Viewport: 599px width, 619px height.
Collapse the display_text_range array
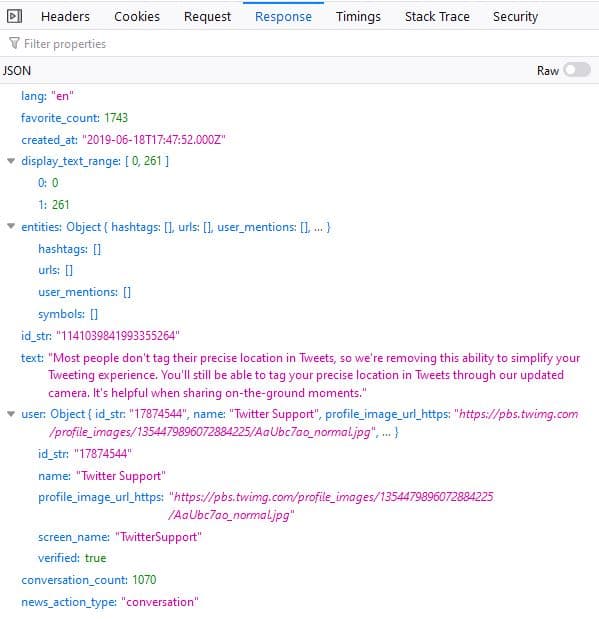point(11,161)
